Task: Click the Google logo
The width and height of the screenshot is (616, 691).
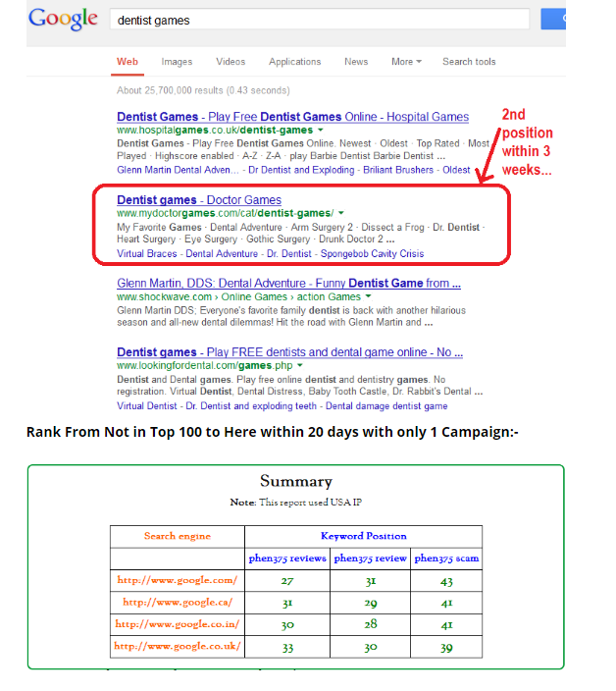Action: [x=63, y=19]
